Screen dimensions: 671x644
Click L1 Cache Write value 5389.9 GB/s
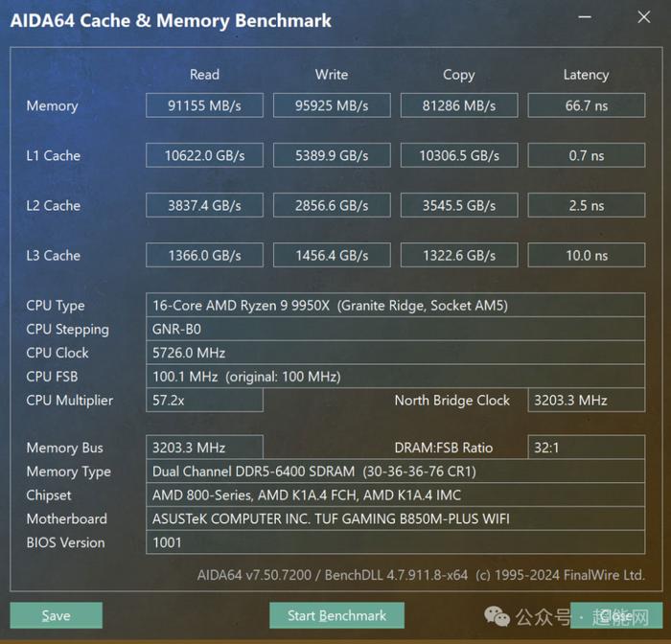click(x=332, y=155)
